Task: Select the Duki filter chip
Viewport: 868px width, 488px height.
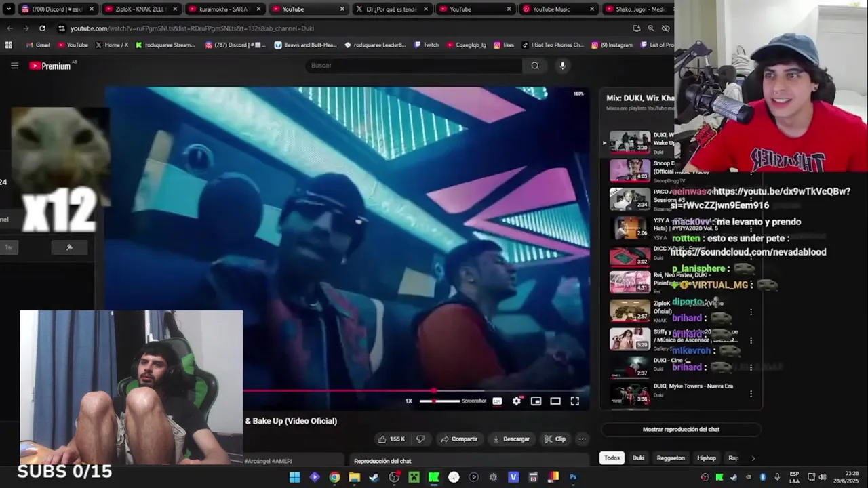Action: click(x=639, y=458)
